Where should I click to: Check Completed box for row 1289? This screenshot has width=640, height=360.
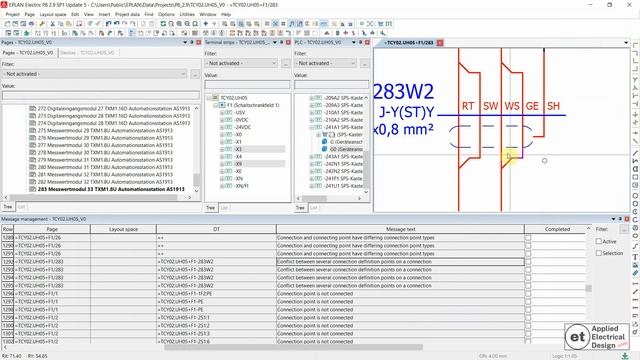[x=528, y=238]
